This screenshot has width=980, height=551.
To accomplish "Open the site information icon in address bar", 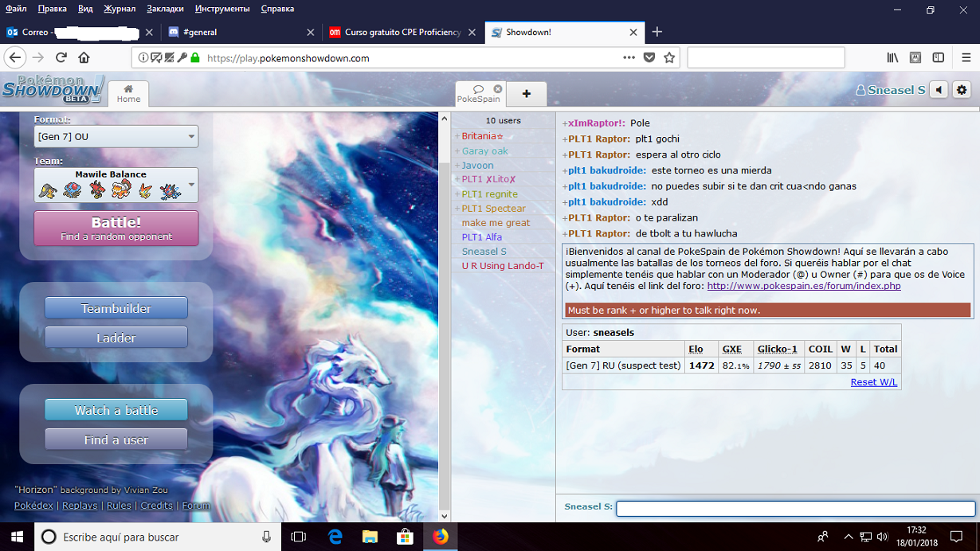I will [143, 57].
